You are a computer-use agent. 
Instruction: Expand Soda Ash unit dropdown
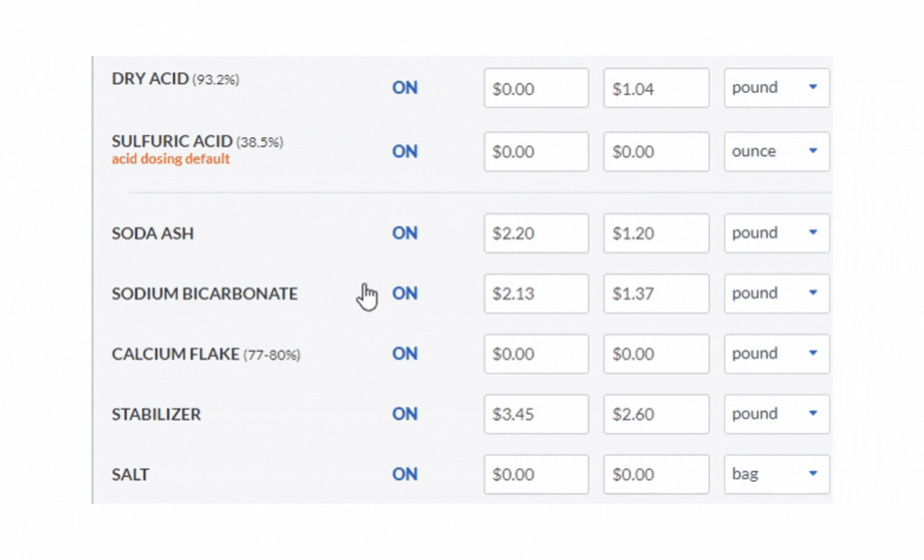[x=776, y=233]
